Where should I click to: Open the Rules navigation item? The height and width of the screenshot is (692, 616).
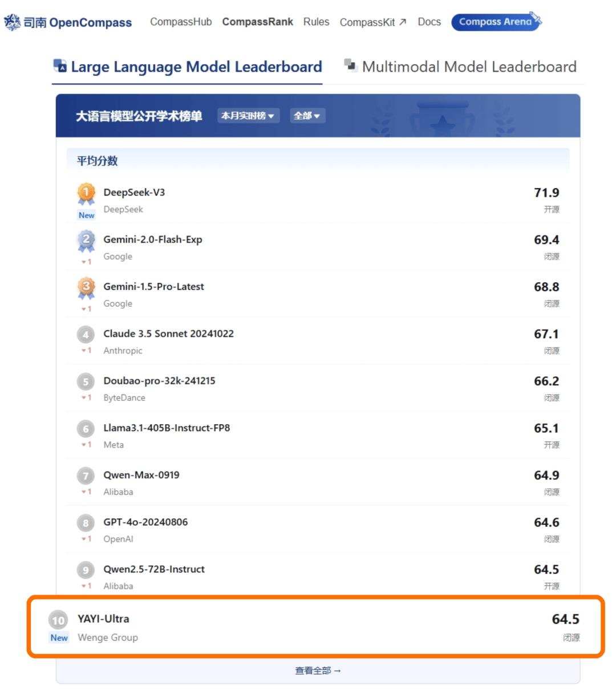coord(316,22)
